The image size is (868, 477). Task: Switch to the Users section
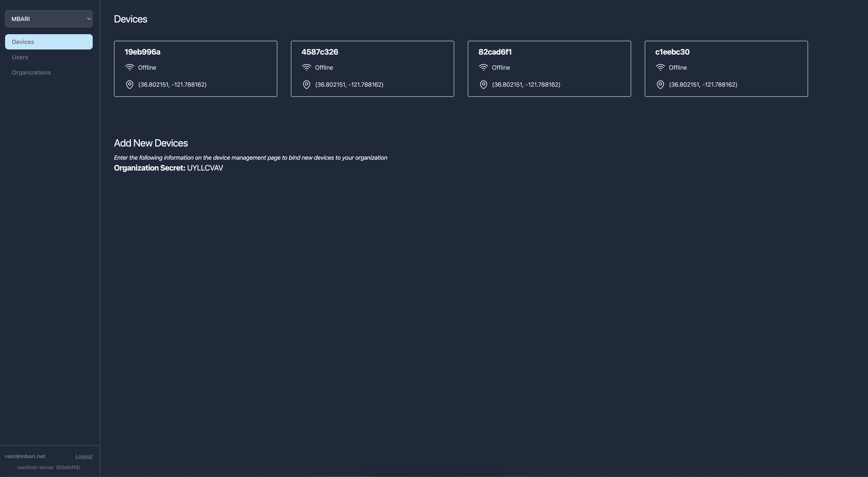(x=20, y=57)
